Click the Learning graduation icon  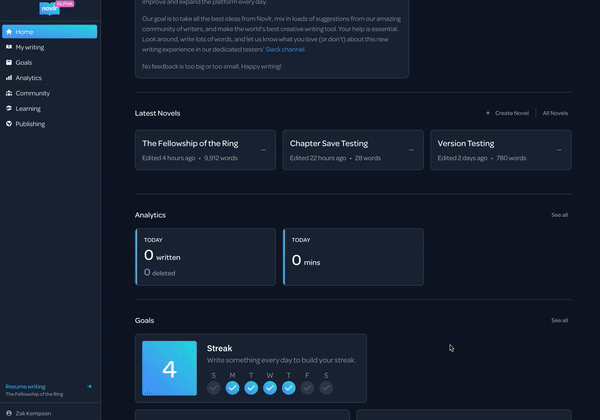[x=9, y=108]
